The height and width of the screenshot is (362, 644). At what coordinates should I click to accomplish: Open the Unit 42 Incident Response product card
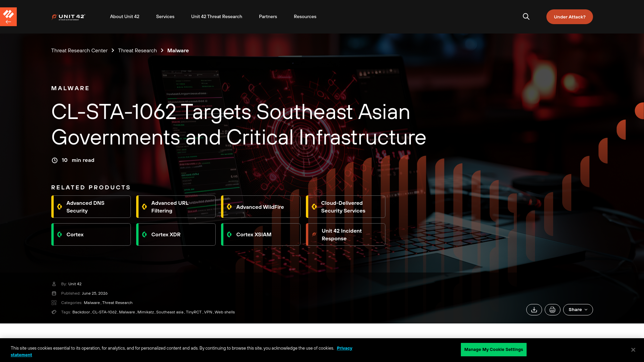click(345, 235)
